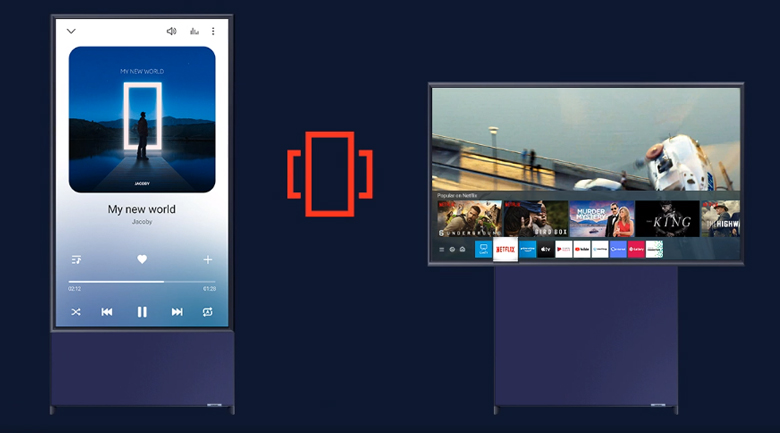Open the equalizer bars icon
Screen dimensions: 780x433
193,31
